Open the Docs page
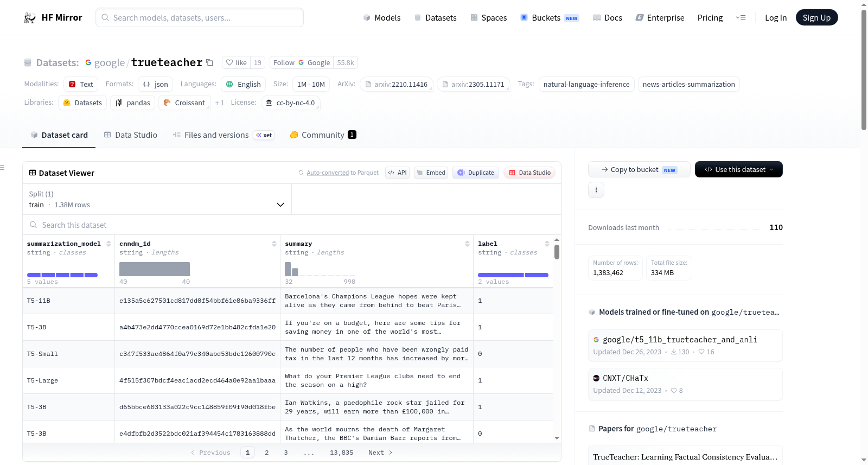This screenshot has width=868, height=465. point(608,17)
